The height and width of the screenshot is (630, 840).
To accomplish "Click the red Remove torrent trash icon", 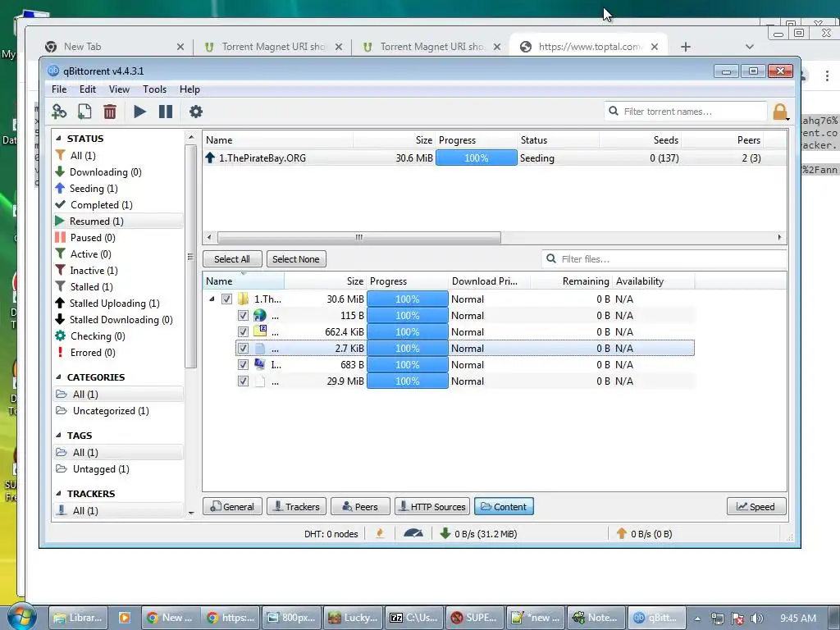I will 109,112.
